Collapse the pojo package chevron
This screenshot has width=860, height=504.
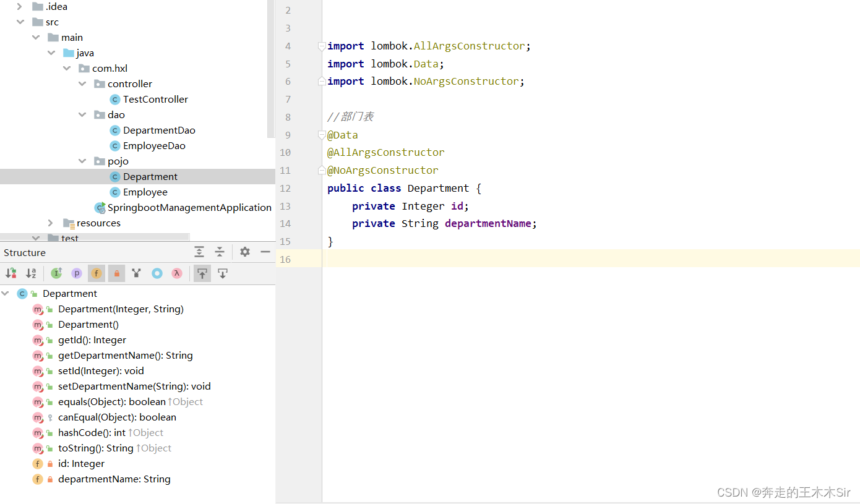(82, 161)
